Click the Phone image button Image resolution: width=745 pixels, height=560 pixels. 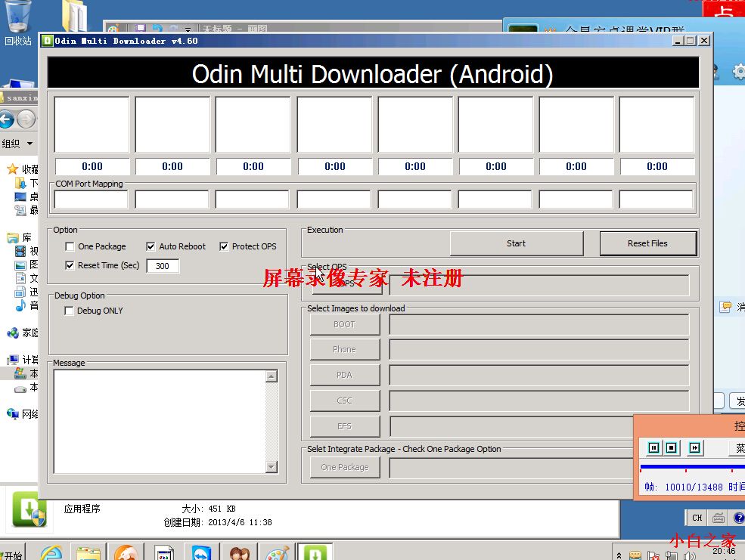pos(344,349)
